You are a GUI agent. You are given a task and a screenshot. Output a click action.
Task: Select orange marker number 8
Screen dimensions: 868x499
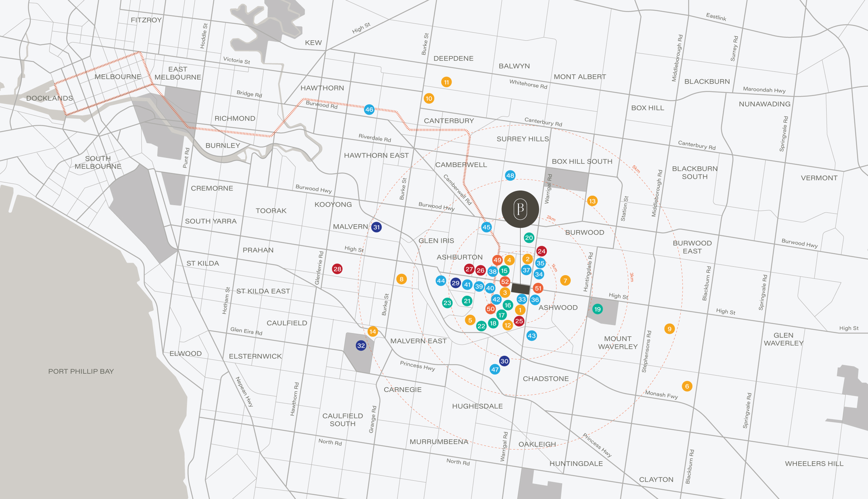pos(401,279)
